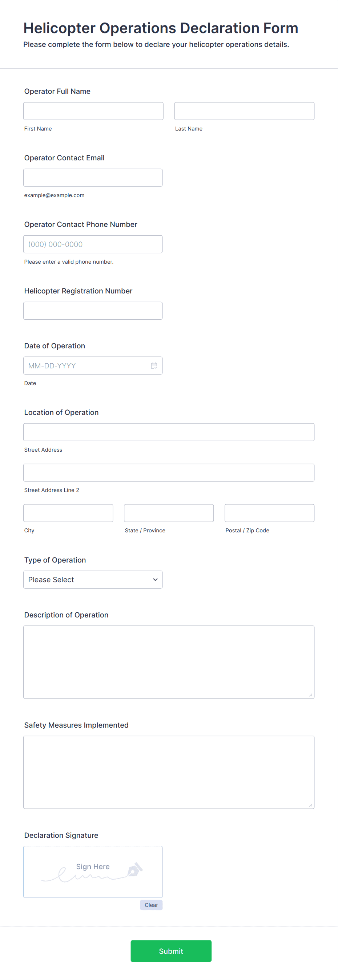Viewport: 338px width, 980px height.
Task: Select the Last Name text box
Action: 244,111
